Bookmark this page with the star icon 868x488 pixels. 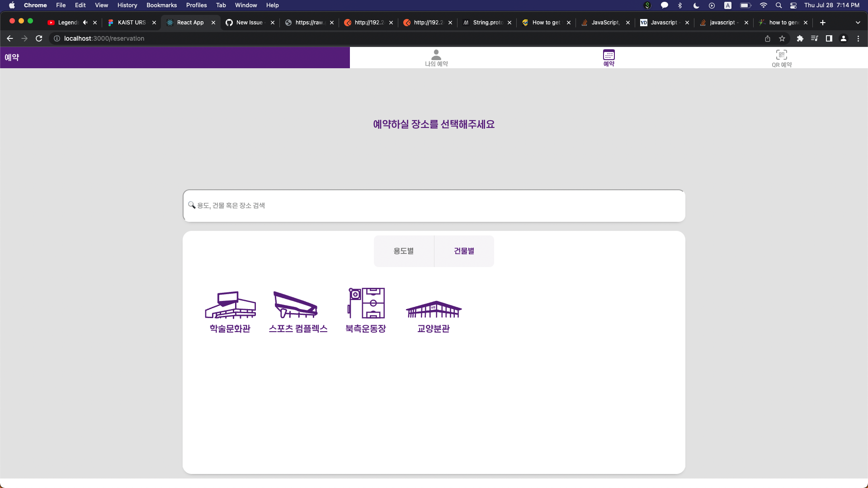782,38
